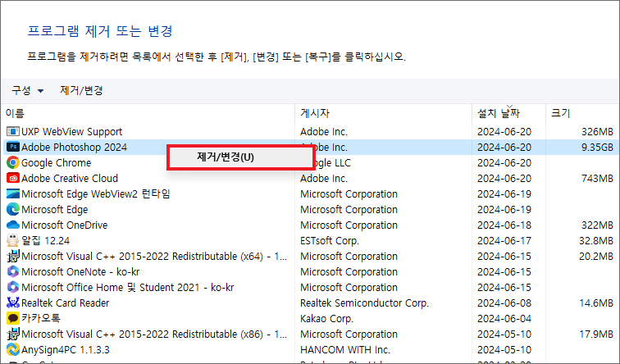Click the Visual C++ Redistributable (x64) icon
Screen dimensions: 620x364
click(13, 256)
